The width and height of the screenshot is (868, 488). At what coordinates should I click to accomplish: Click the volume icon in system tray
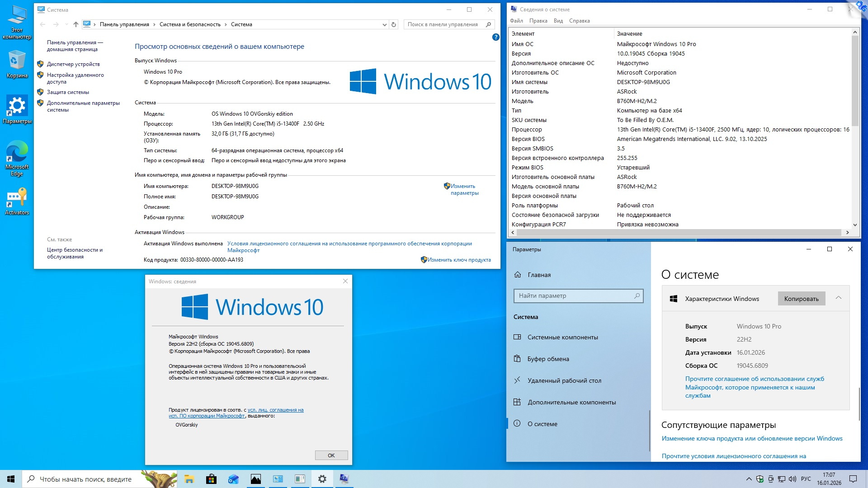pyautogui.click(x=792, y=479)
